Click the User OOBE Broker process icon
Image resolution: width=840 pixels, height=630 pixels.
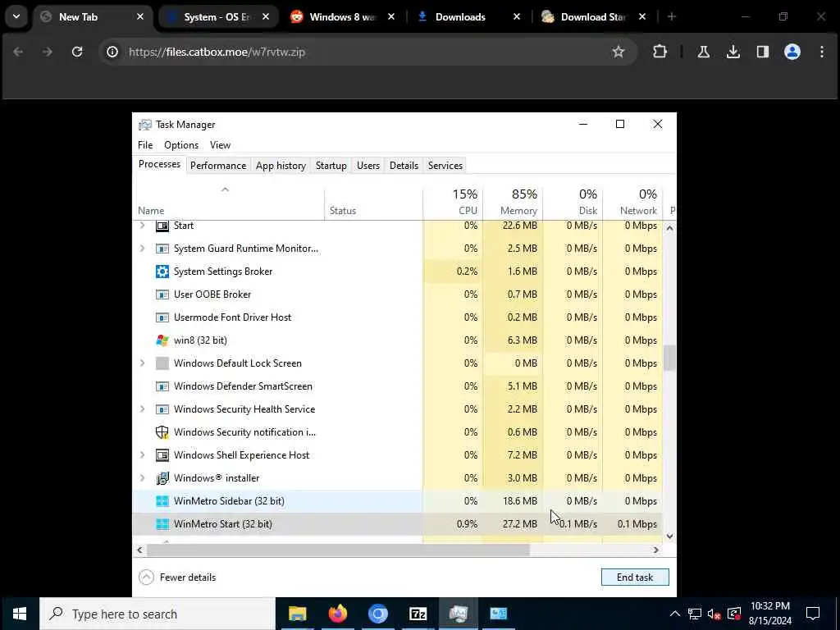(x=162, y=294)
